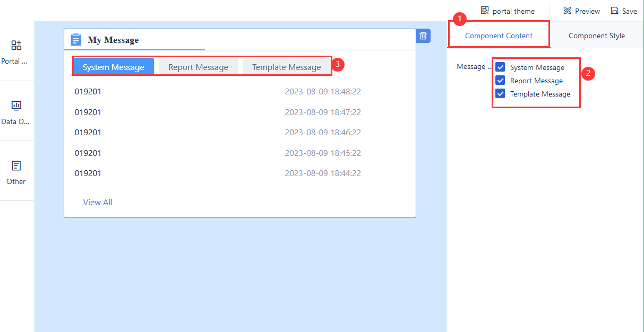Uncheck the System Message checkbox
This screenshot has width=644, height=332.
click(x=500, y=67)
